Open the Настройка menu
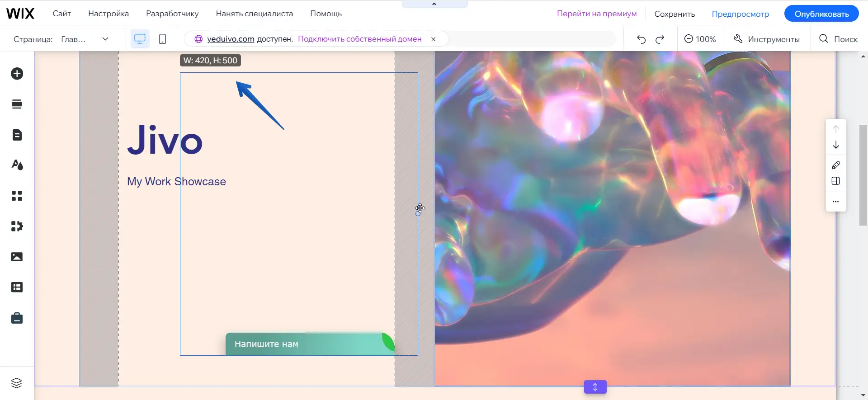The height and width of the screenshot is (400, 868). point(108,14)
